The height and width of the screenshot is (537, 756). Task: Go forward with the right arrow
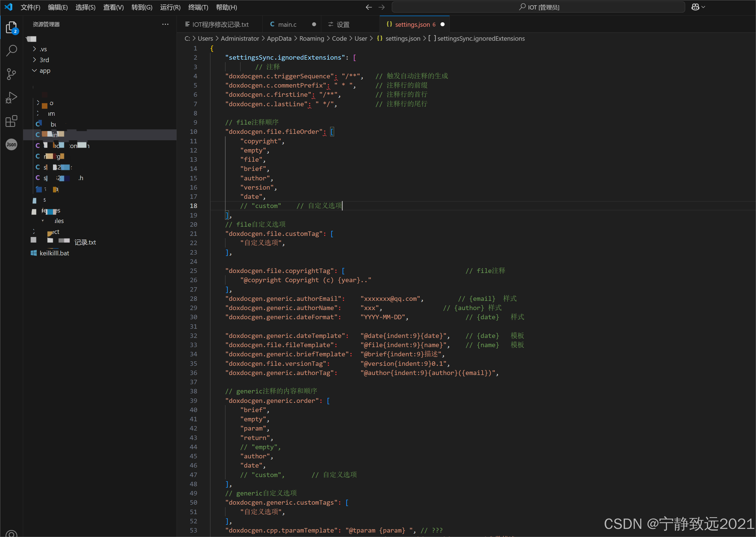point(381,7)
